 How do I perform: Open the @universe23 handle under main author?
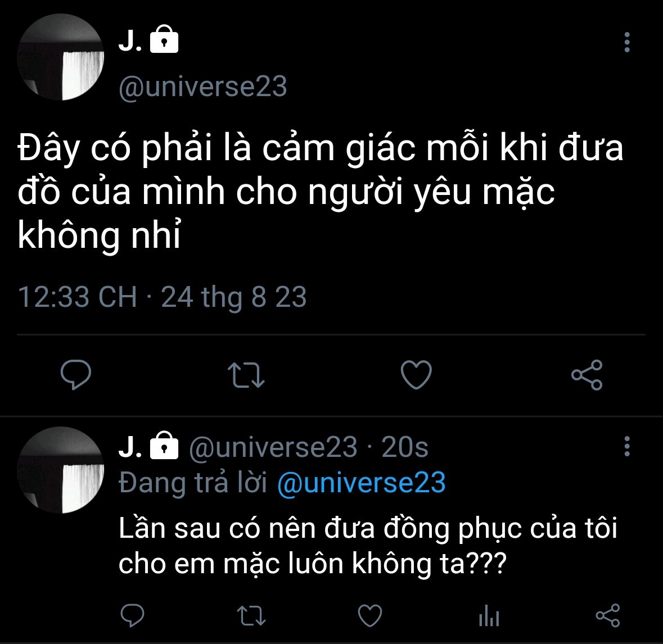click(203, 87)
